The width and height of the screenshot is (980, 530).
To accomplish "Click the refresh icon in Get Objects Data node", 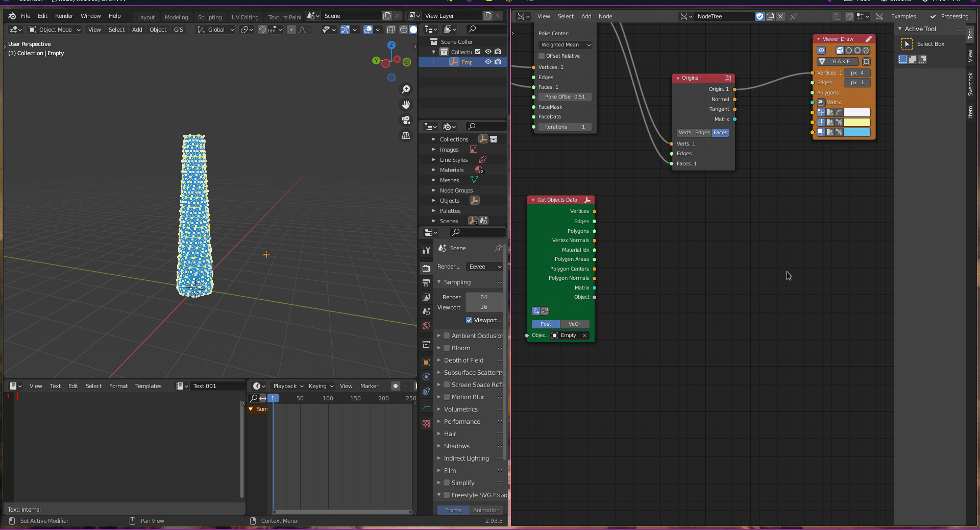I will tap(545, 311).
